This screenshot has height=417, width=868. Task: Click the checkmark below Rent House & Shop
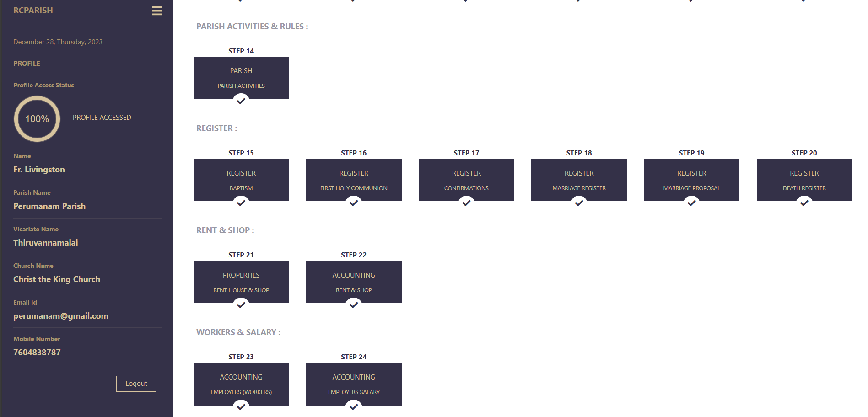tap(241, 305)
